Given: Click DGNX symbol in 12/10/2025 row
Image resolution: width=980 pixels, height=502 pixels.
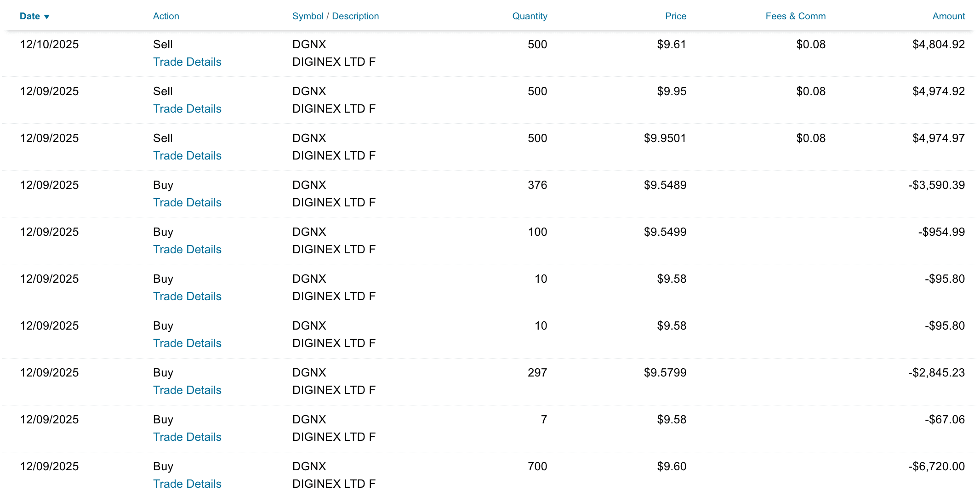Looking at the screenshot, I should pos(309,45).
